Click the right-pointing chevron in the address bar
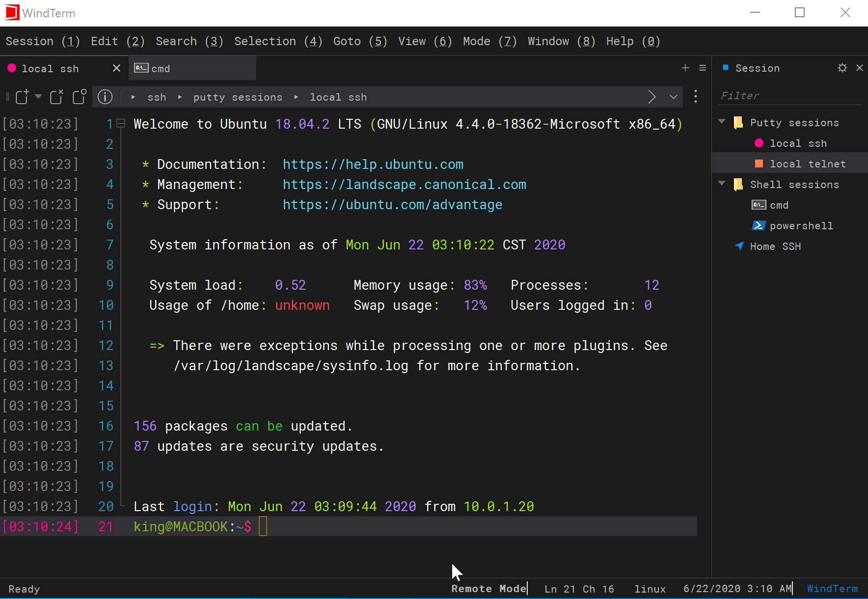868x599 pixels. (x=651, y=97)
